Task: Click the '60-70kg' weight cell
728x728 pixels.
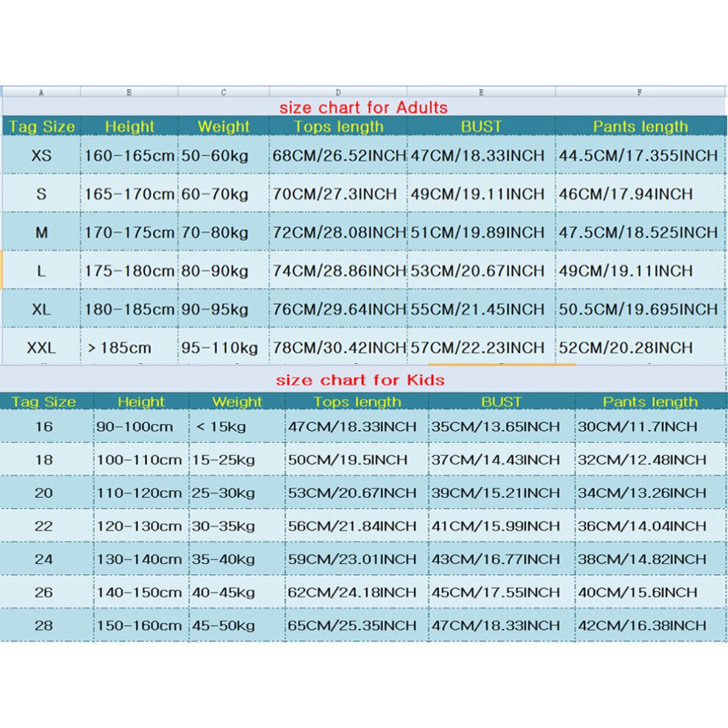Action: pyautogui.click(x=224, y=193)
